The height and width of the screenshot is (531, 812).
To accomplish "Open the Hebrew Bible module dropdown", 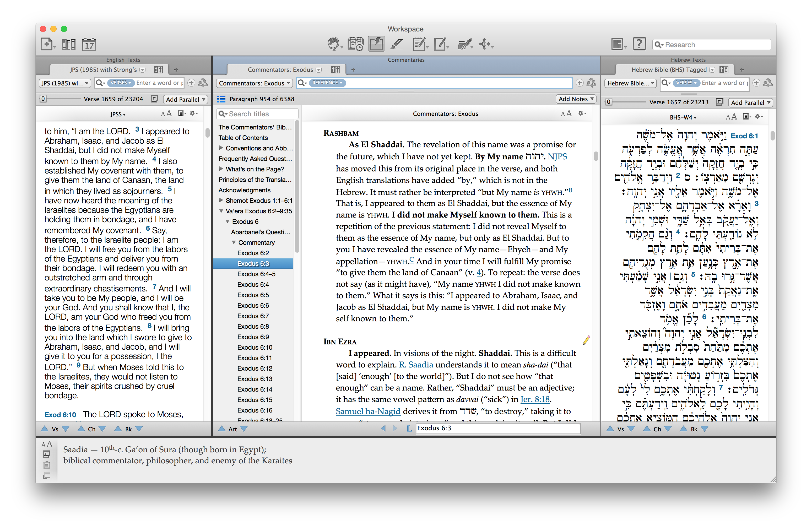I will pos(630,83).
